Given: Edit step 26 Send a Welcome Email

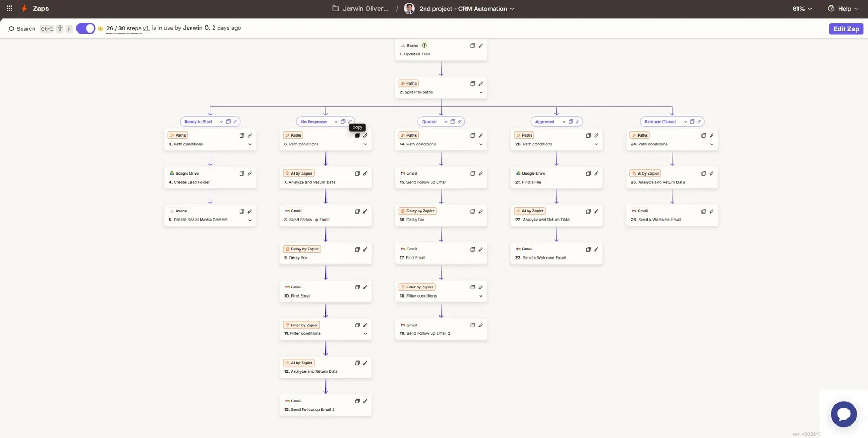Looking at the screenshot, I should coord(712,211).
